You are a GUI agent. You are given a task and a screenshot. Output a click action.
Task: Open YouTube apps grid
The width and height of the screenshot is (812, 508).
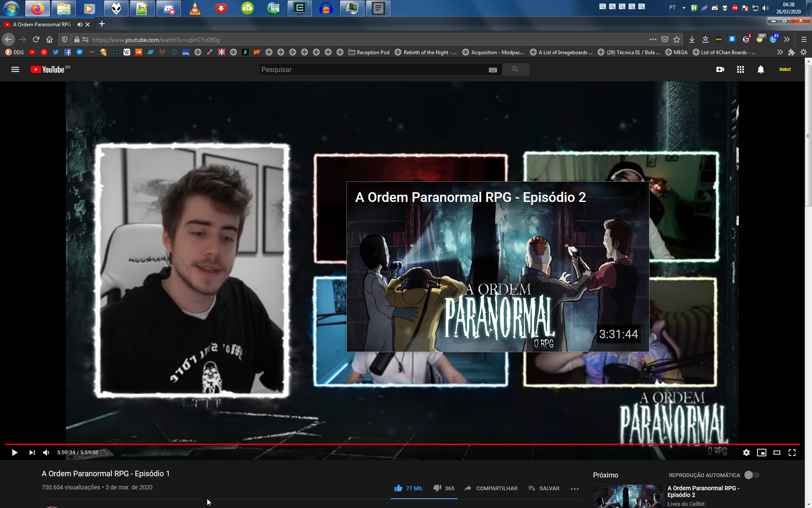pyautogui.click(x=740, y=69)
